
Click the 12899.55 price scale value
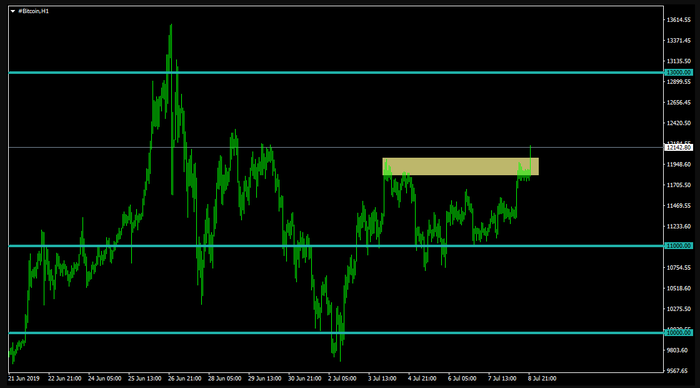pos(679,82)
